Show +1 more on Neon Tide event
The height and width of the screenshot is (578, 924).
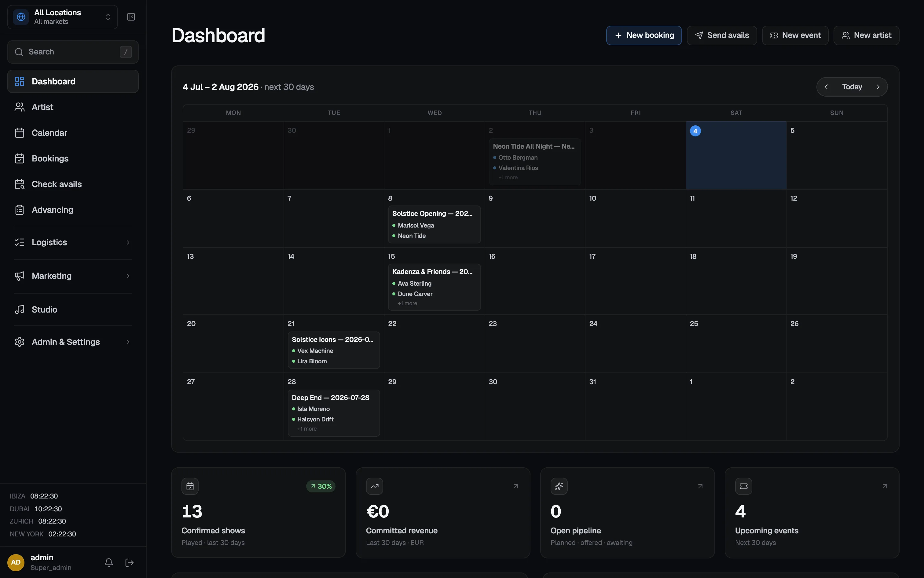point(508,177)
